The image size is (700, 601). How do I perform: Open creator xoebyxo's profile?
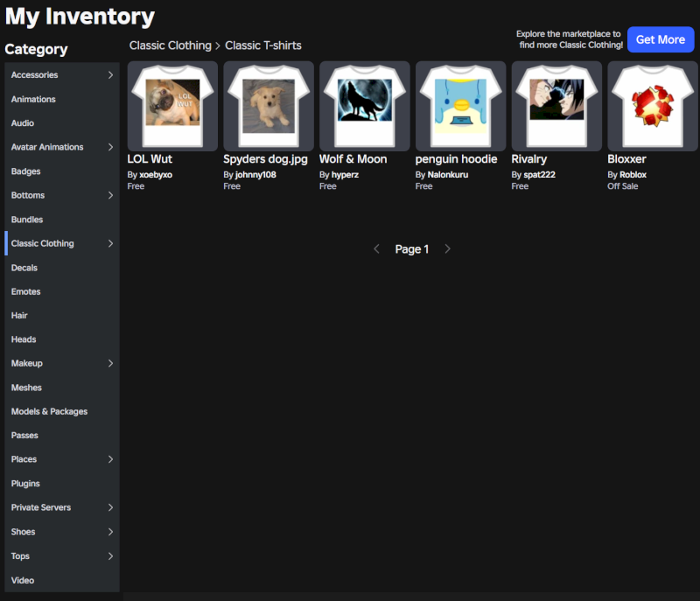pos(156,175)
